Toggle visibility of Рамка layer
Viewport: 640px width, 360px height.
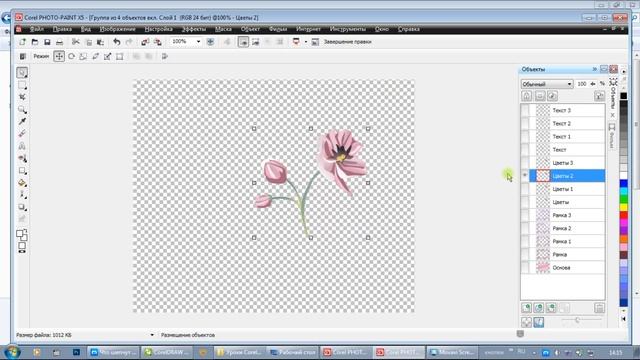[x=525, y=254]
